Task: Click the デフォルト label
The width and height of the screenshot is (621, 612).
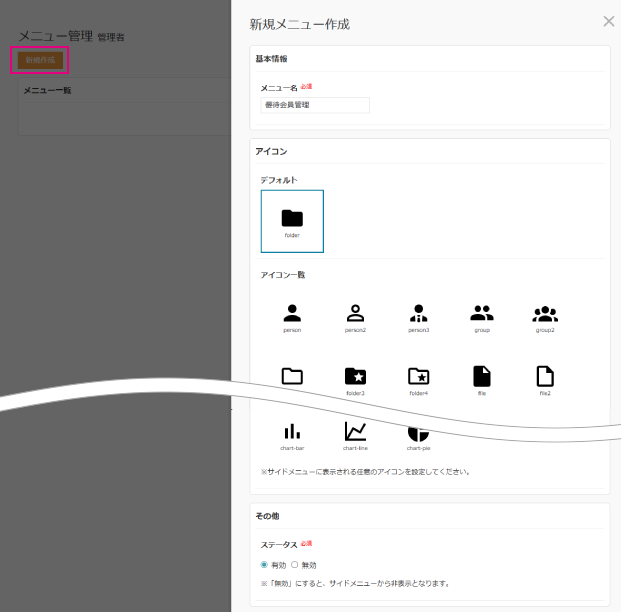Action: click(x=279, y=180)
